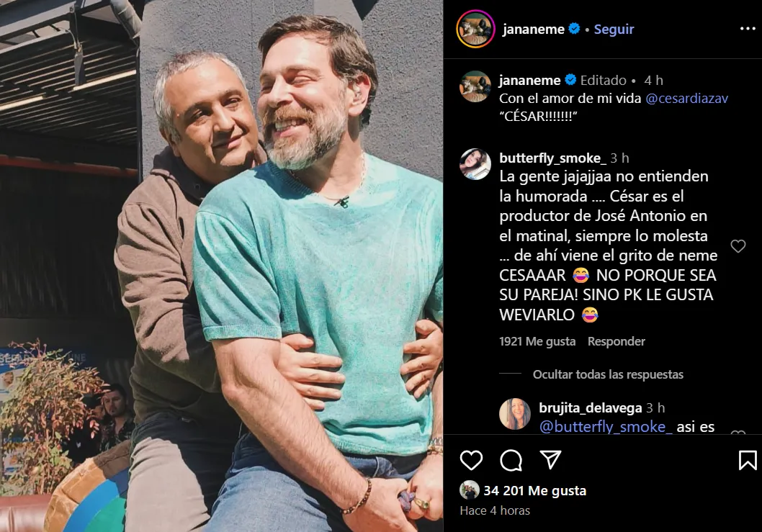Click the main post photo
The image size is (762, 532).
[222, 266]
